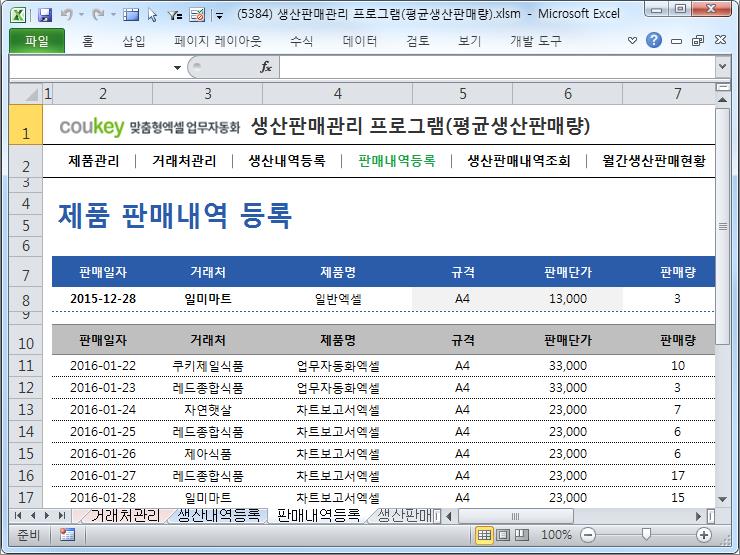
Task: Click the 판매내역등록 sheet tab
Action: (319, 515)
